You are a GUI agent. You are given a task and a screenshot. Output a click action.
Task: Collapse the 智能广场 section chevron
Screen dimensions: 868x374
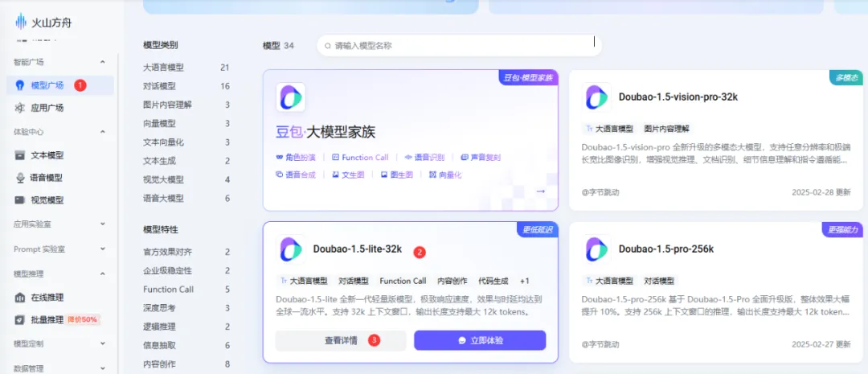pos(102,62)
